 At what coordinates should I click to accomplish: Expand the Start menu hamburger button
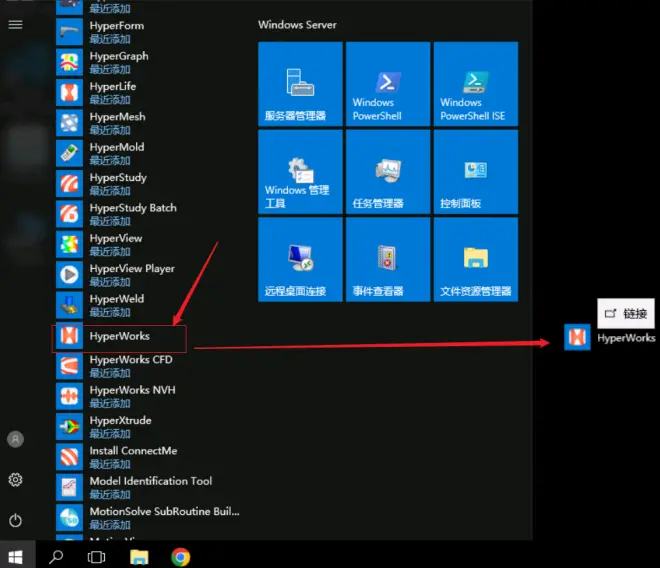click(16, 25)
